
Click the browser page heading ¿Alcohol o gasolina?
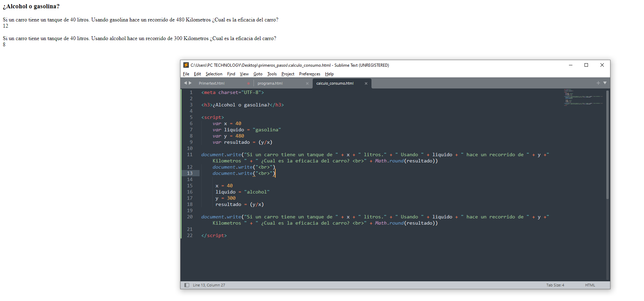click(31, 6)
